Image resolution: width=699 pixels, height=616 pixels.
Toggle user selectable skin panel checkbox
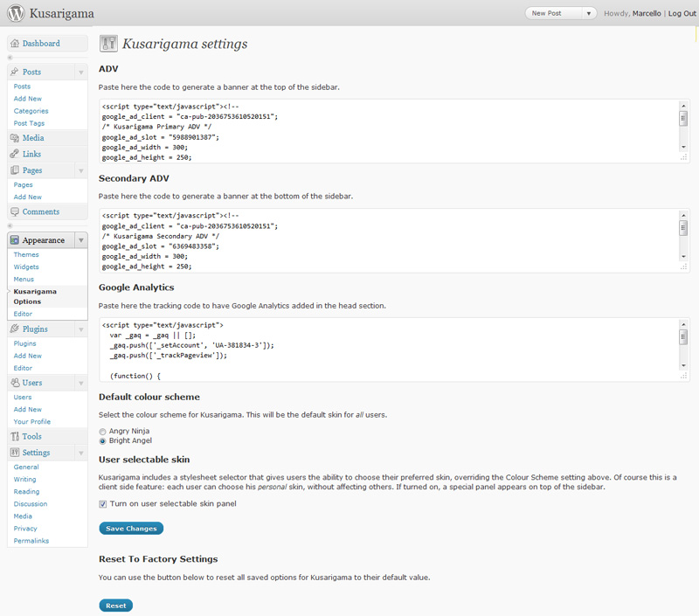pos(103,504)
